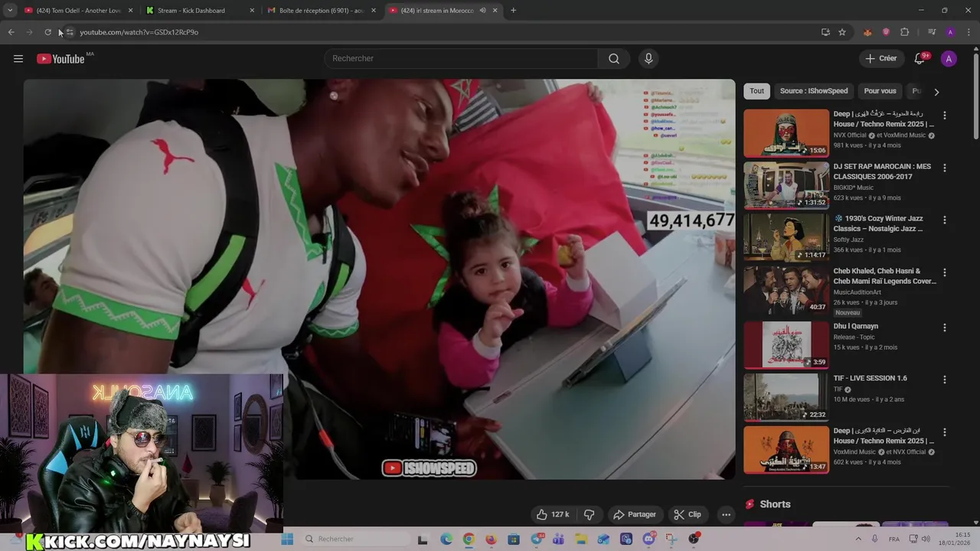This screenshot has width=980, height=551.
Task: Open the Windows Start button
Action: coord(287,539)
